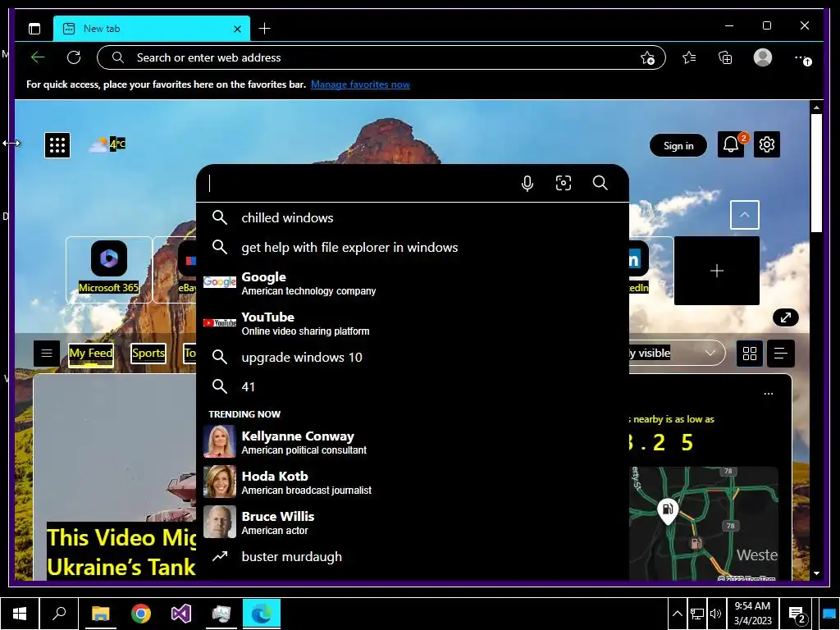Open gas price card options ellipsis
Viewport: 840px width, 630px height.
(x=768, y=394)
